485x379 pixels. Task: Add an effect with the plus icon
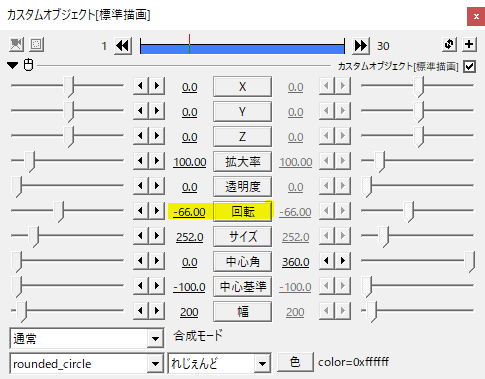469,44
